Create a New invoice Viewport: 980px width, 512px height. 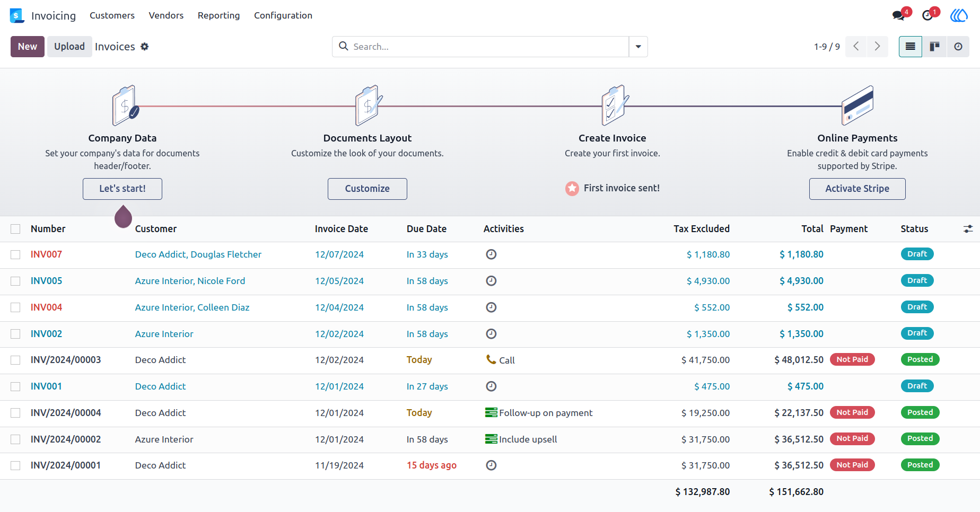28,47
